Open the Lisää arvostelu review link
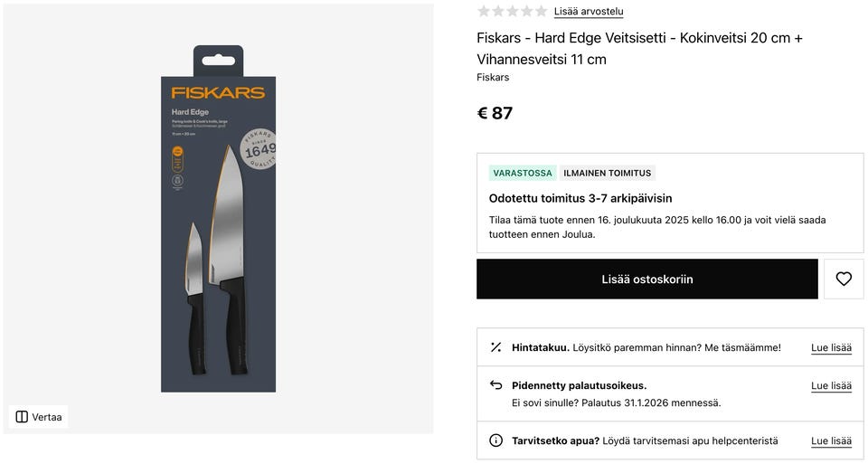Image resolution: width=868 pixels, height=464 pixels. [589, 12]
